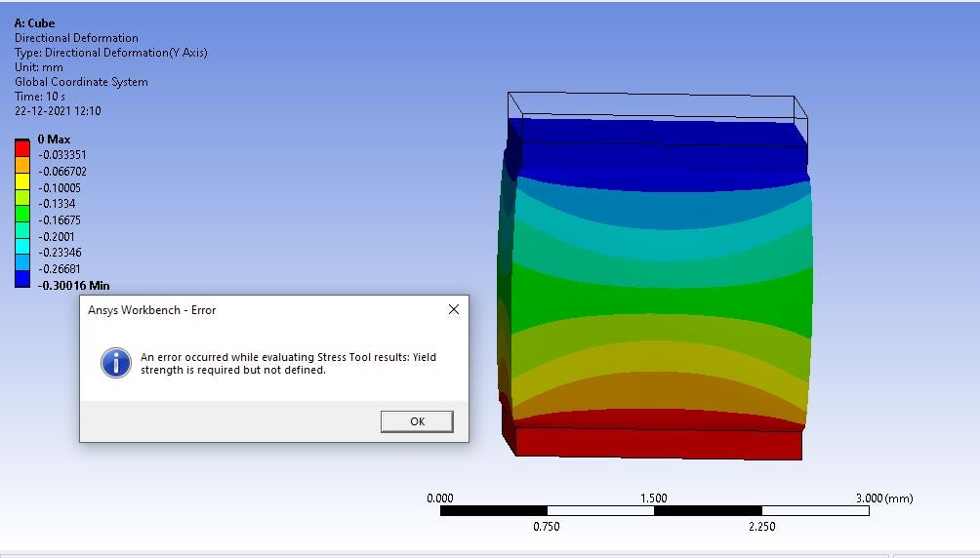The height and width of the screenshot is (558, 980).
Task: Click the '3.000 (mm)' scale label
Action: pos(884,498)
